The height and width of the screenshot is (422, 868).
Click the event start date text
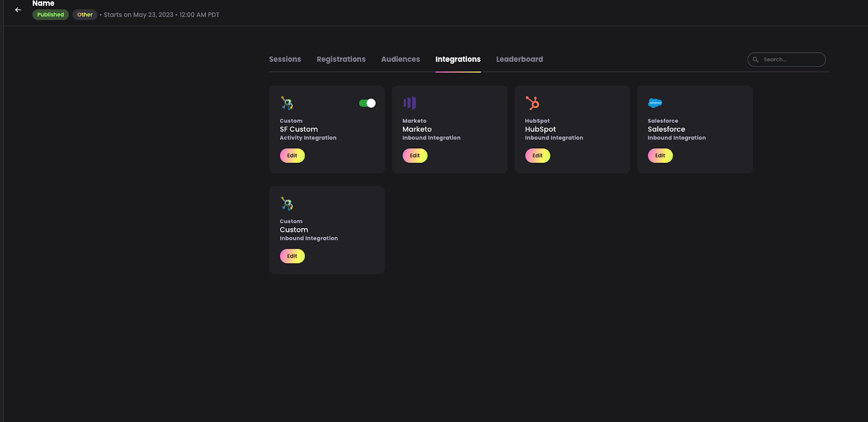[x=162, y=15]
